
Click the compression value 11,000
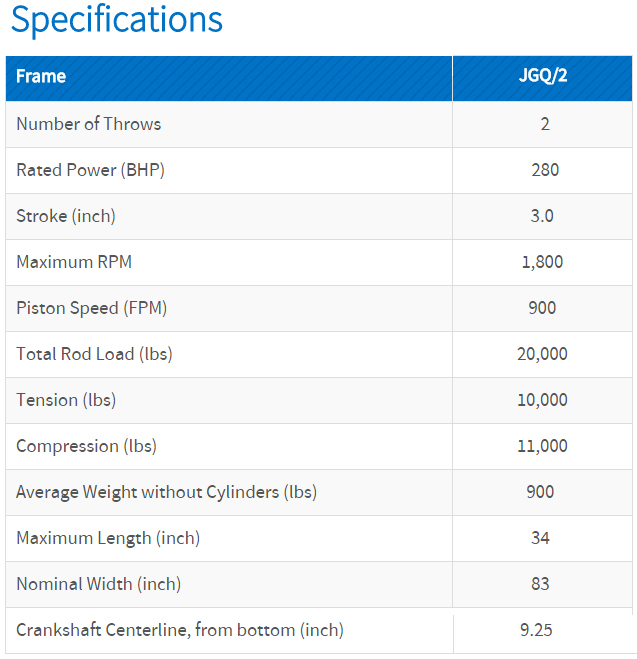tap(543, 446)
